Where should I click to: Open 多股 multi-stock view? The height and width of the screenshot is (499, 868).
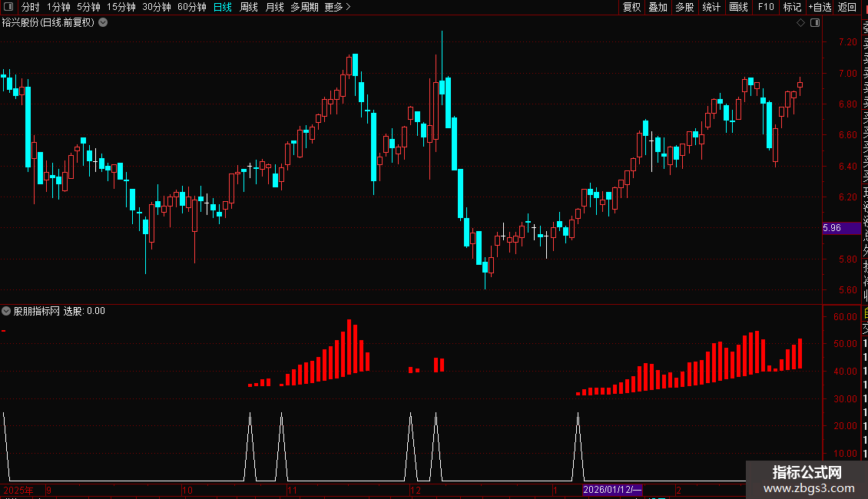[x=684, y=7]
